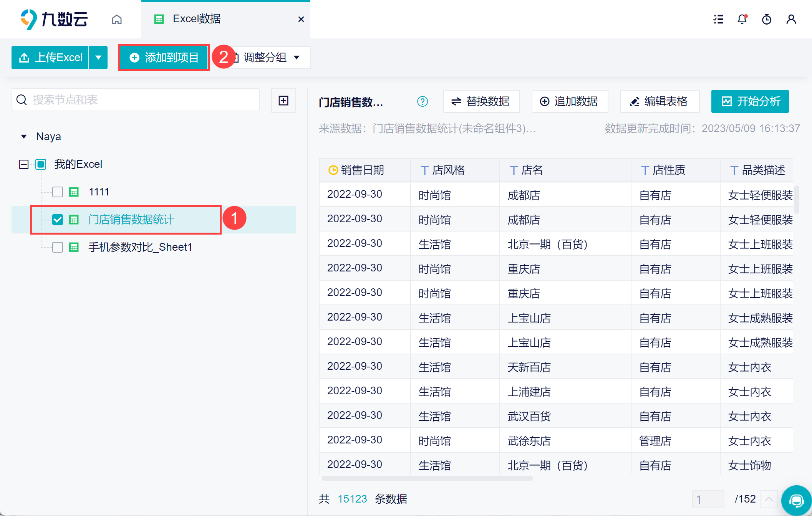This screenshot has width=812, height=516.
Task: Check the 1111 table checkbox
Action: click(58, 192)
